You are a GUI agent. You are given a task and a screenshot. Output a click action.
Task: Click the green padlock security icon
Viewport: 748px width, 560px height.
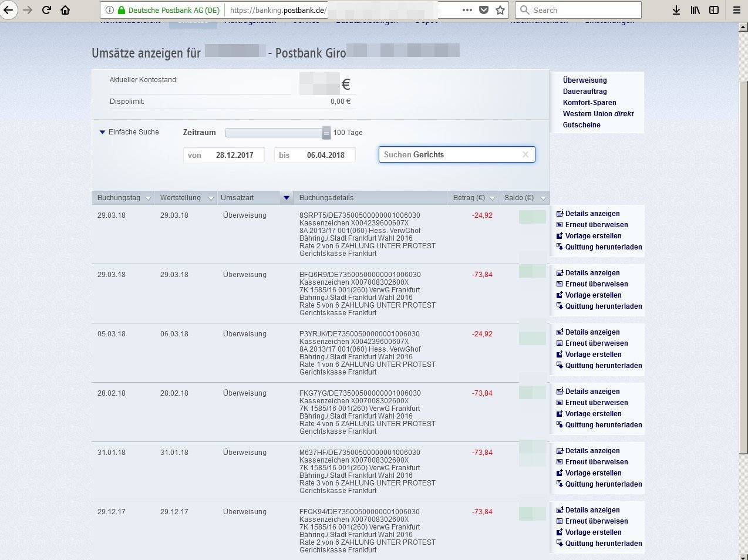(x=122, y=10)
